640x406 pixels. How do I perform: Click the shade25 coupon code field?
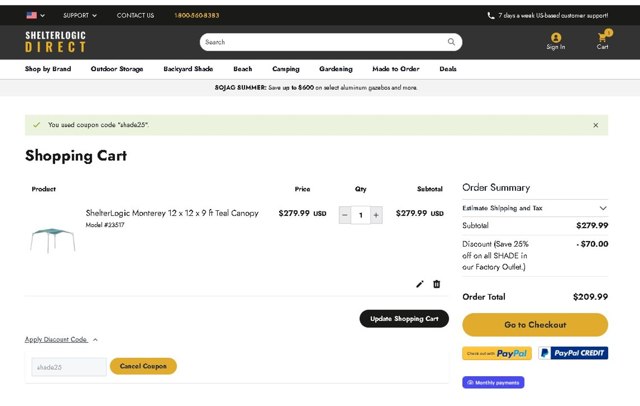pos(69,367)
